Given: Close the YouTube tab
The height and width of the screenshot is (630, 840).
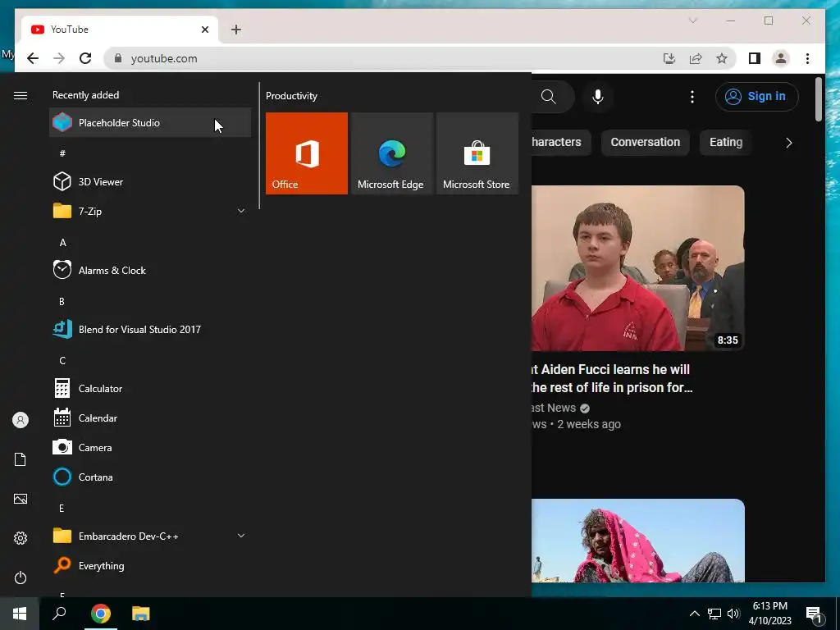Looking at the screenshot, I should (x=204, y=30).
